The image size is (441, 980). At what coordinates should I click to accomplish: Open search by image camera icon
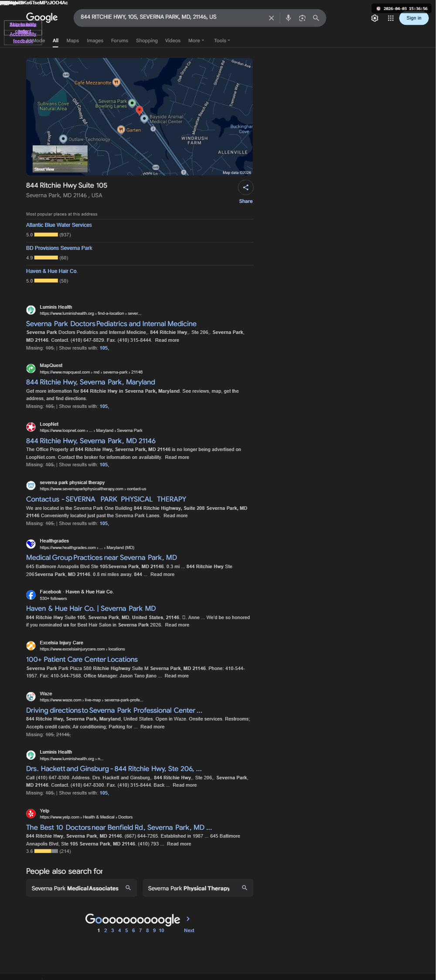point(302,18)
